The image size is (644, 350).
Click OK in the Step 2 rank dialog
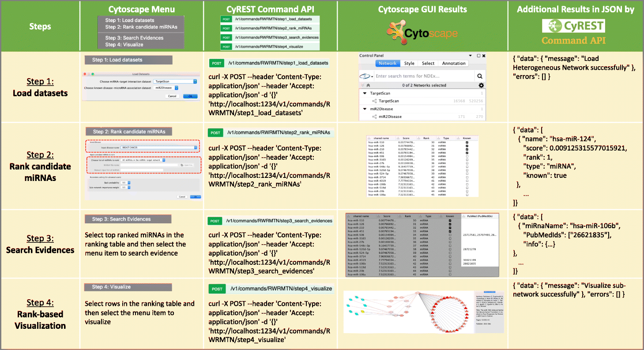[x=196, y=197]
